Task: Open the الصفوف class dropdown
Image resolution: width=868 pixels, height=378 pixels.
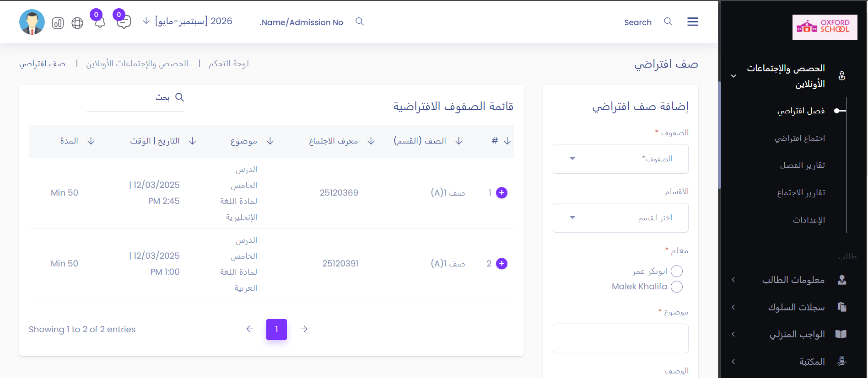Action: pyautogui.click(x=620, y=159)
